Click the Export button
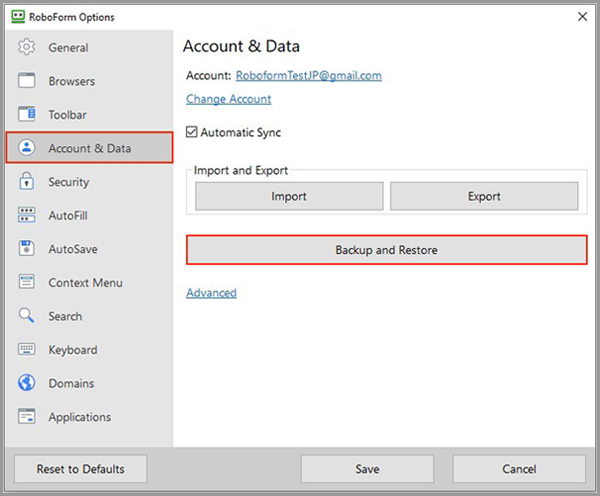Image resolution: width=600 pixels, height=496 pixels. pos(484,196)
